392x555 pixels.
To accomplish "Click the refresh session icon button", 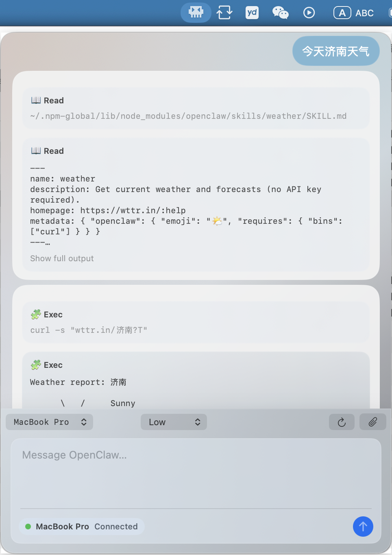I will [x=342, y=422].
